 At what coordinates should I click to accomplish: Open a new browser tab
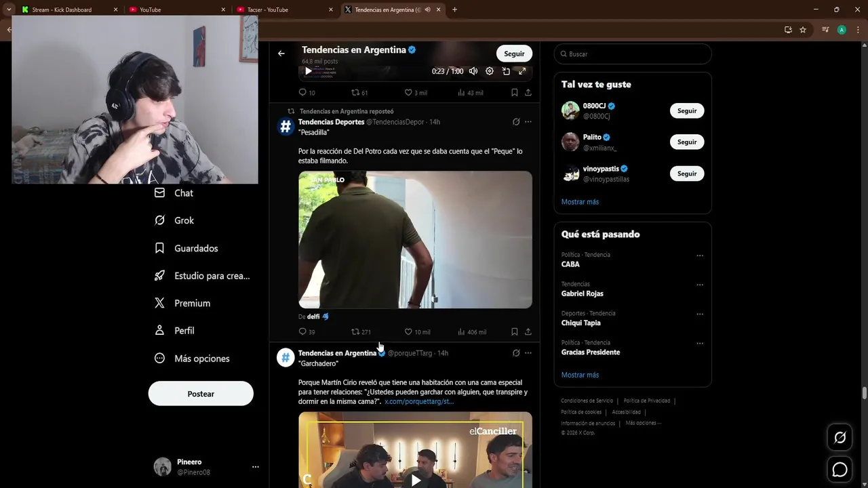point(454,9)
